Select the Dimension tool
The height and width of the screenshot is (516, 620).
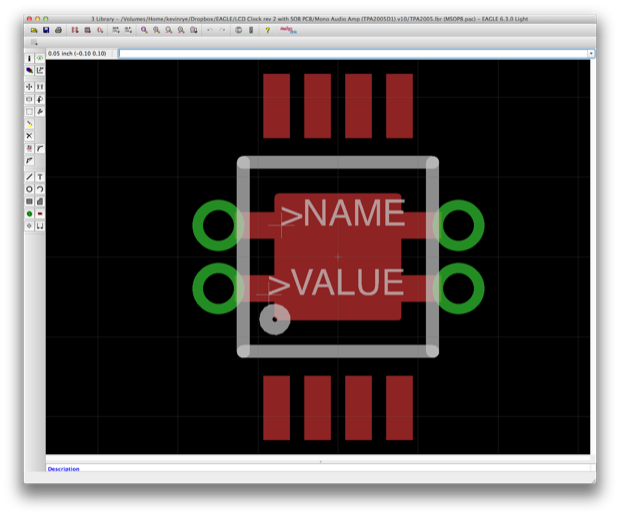(x=40, y=226)
